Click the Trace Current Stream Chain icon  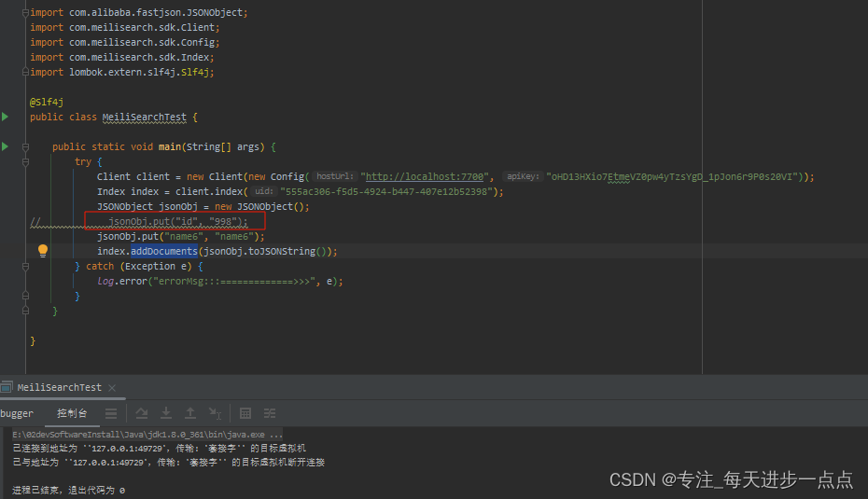tap(270, 413)
